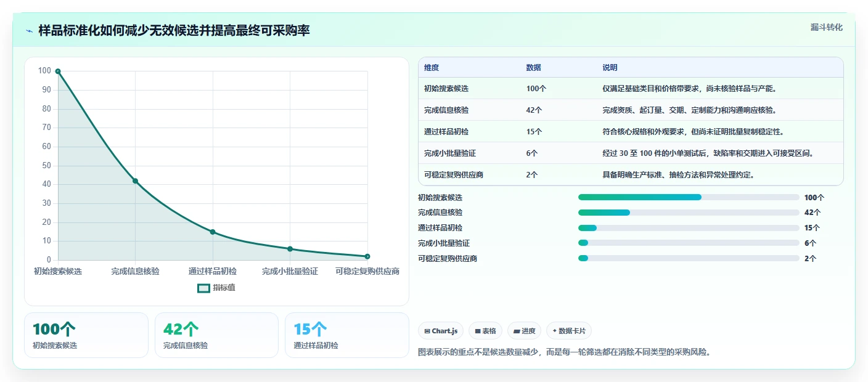
Task: Select the 完成小批量验证 table row name
Action: (x=450, y=153)
